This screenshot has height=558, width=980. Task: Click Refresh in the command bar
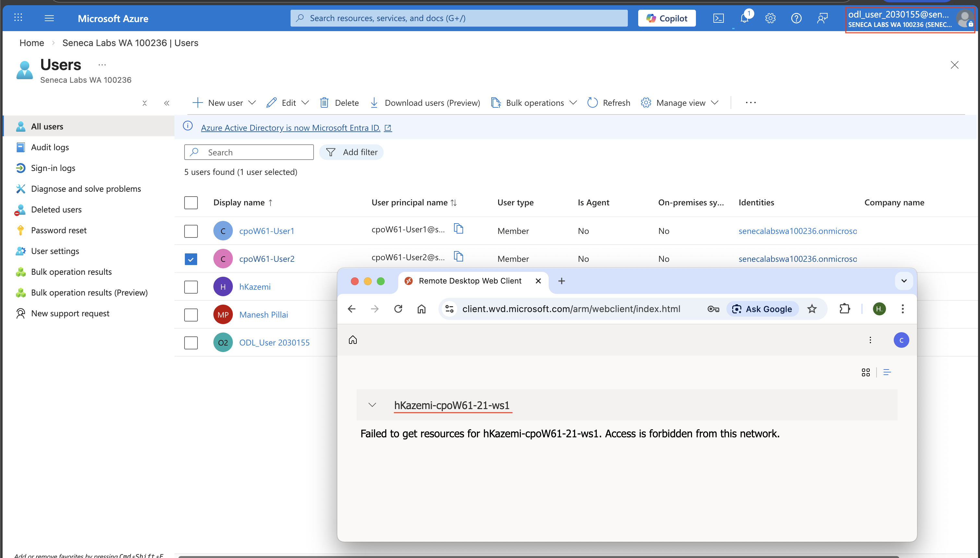click(x=609, y=103)
